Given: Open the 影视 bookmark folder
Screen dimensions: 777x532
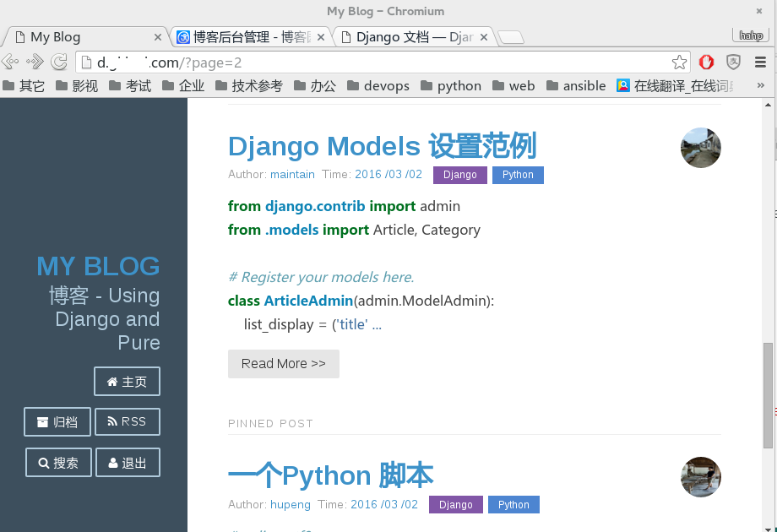Looking at the screenshot, I should pyautogui.click(x=77, y=85).
